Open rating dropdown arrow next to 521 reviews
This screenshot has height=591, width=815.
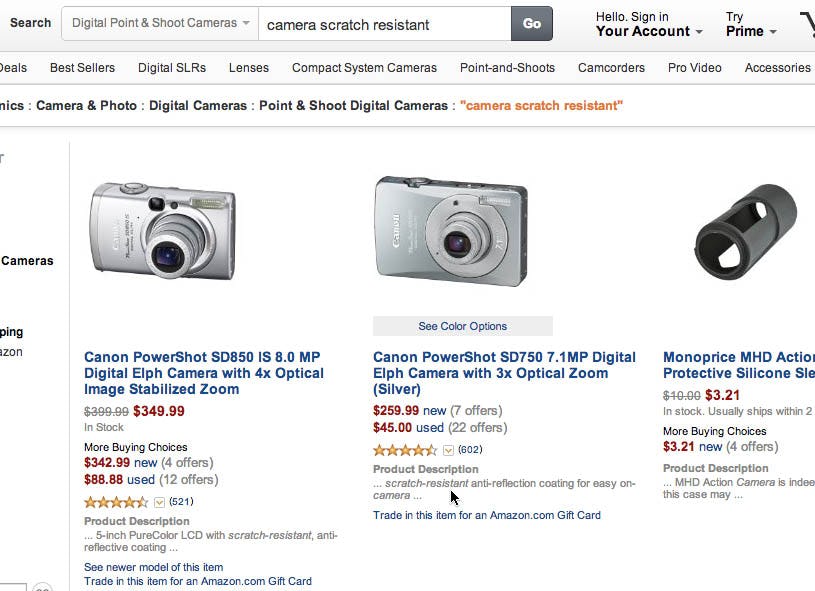159,502
